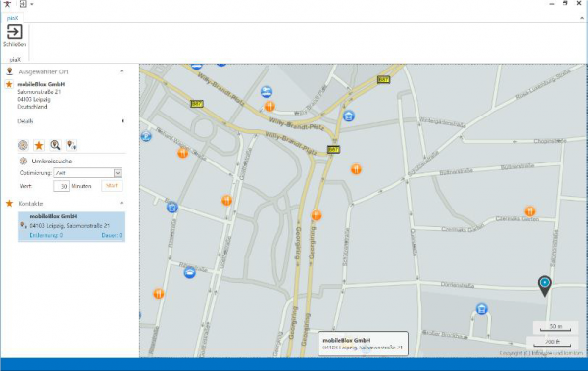Click blue shopping marker near Großer Brockhaus
This screenshot has height=371, width=588.
click(x=481, y=309)
